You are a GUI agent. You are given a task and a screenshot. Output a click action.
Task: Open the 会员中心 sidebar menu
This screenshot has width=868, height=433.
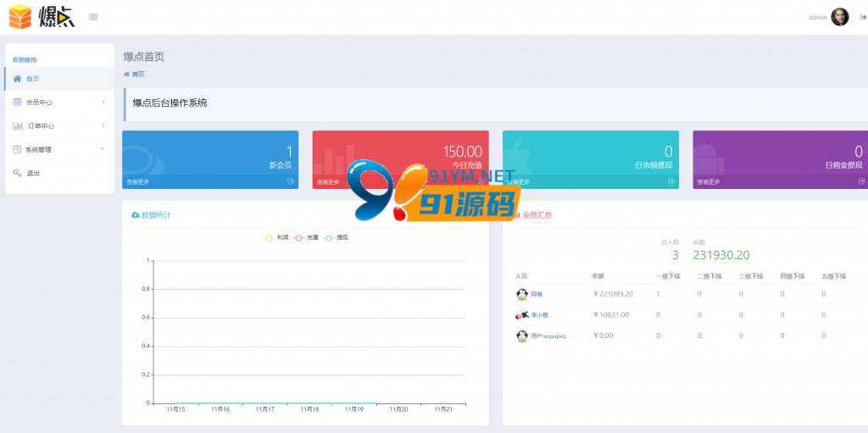59,102
